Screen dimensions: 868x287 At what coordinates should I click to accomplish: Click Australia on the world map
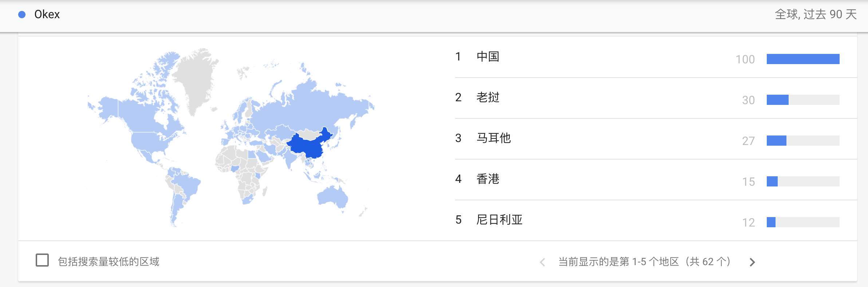click(x=332, y=197)
